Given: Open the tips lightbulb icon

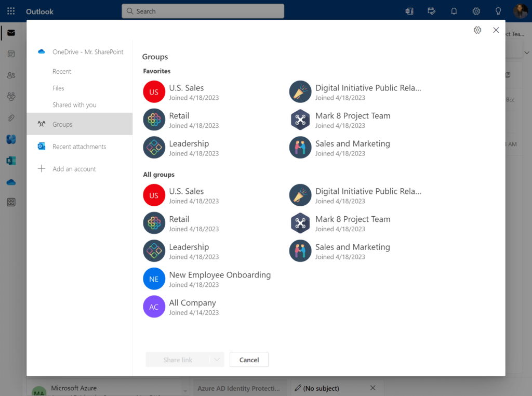Looking at the screenshot, I should pos(498,11).
